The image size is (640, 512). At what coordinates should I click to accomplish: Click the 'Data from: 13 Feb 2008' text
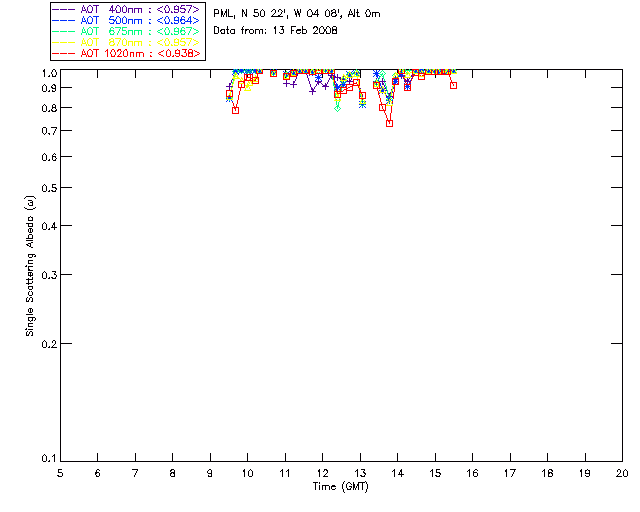[x=276, y=31]
